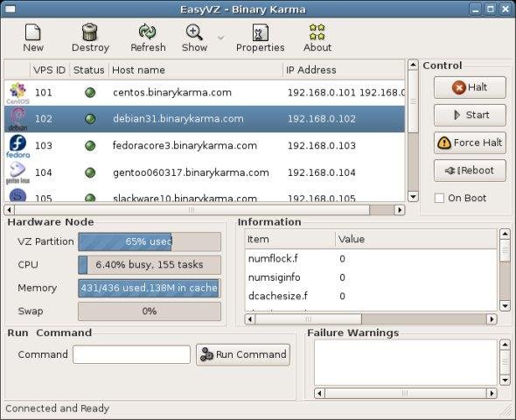Click green status dot for VPS 101
This screenshot has width=516, height=420.
point(90,93)
